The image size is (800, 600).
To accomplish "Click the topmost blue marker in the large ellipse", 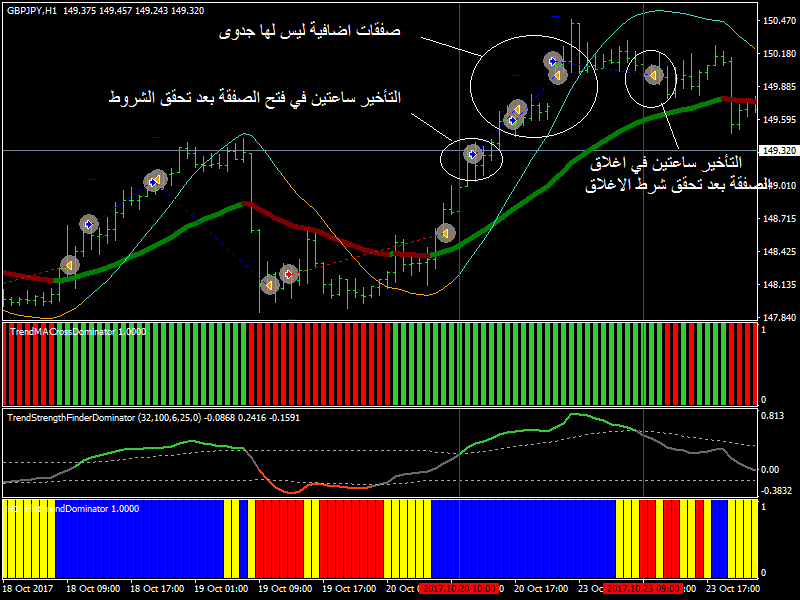I will point(552,61).
